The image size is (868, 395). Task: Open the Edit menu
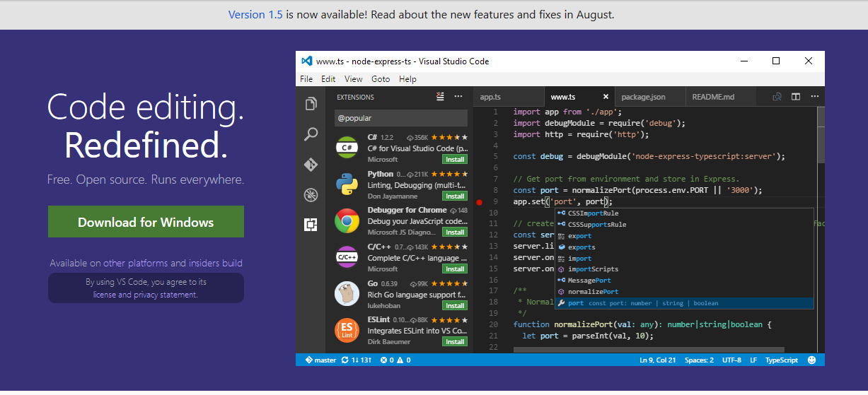(x=328, y=79)
